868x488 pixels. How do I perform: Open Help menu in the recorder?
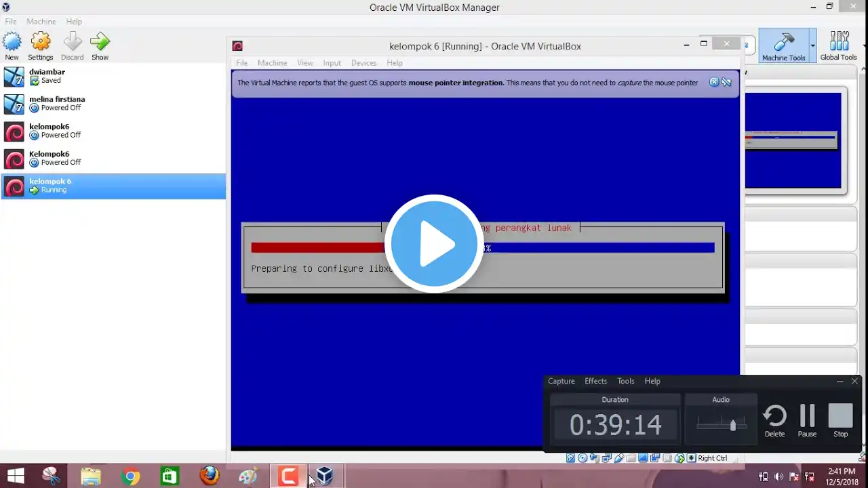point(652,381)
